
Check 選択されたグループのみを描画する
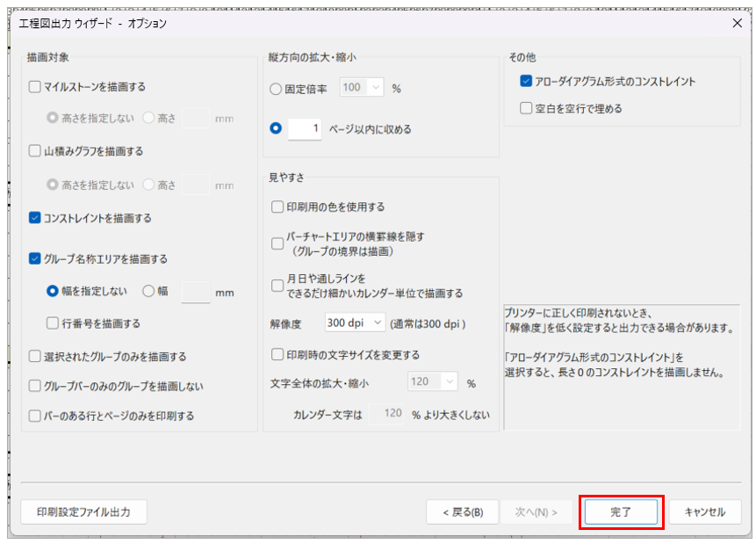coord(35,357)
